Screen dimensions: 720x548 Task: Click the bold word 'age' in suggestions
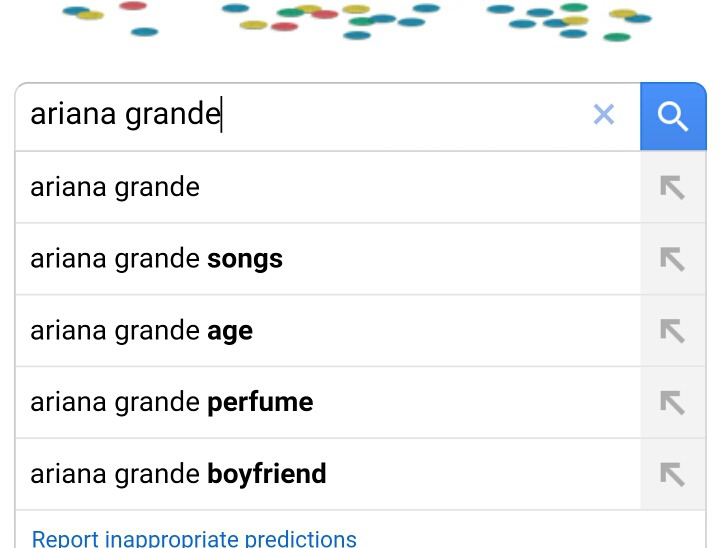(x=230, y=332)
